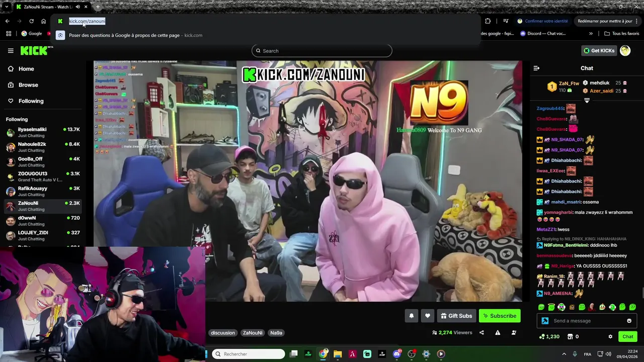Screen dimensions: 644x362
Task: Open Tous les favoris folder
Action: tap(622, 34)
